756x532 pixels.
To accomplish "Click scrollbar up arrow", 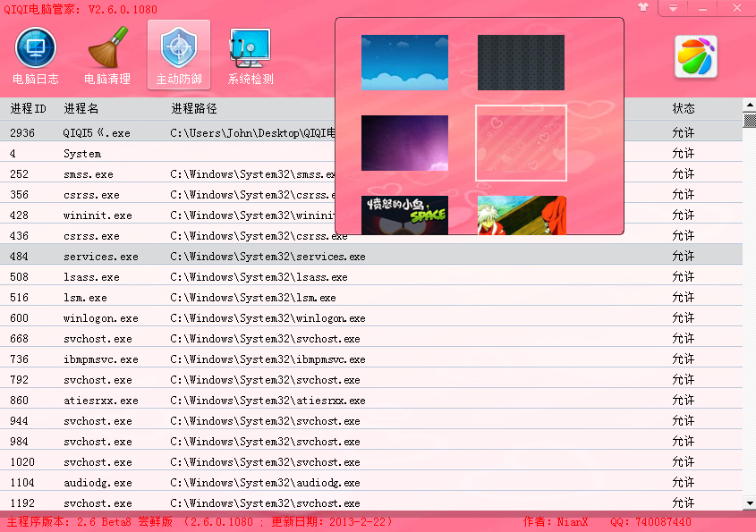I will [749, 105].
